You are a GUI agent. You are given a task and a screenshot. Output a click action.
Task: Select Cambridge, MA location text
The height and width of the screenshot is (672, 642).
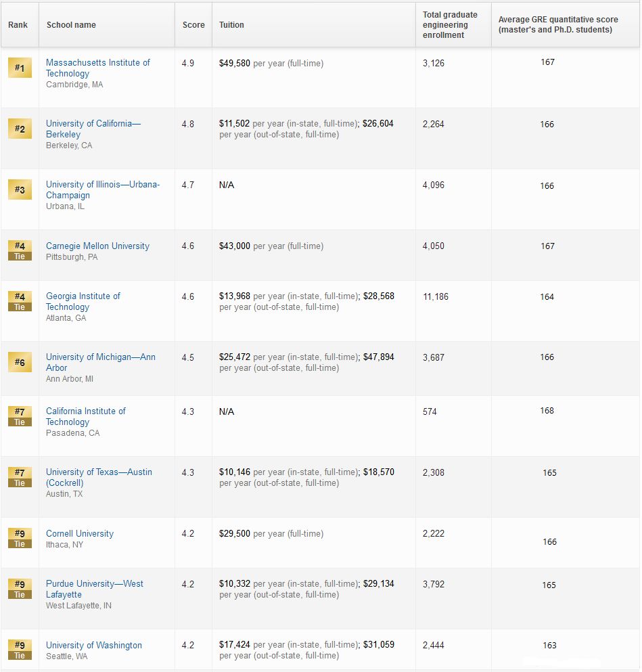tap(74, 85)
